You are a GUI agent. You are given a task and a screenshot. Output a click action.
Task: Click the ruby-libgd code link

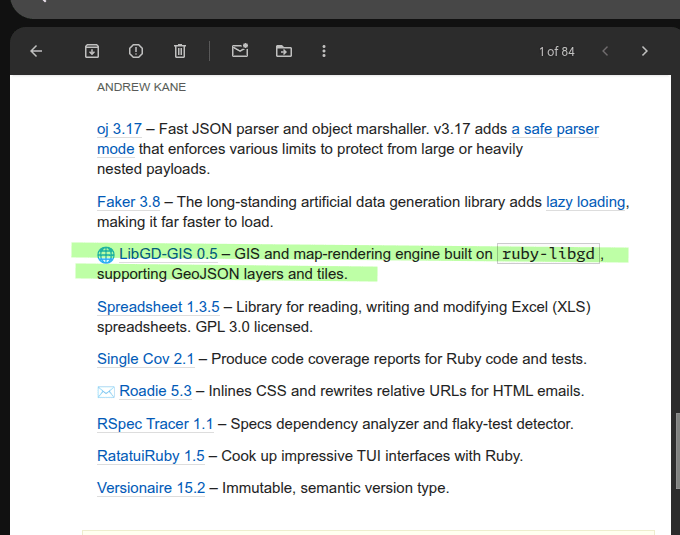(548, 254)
